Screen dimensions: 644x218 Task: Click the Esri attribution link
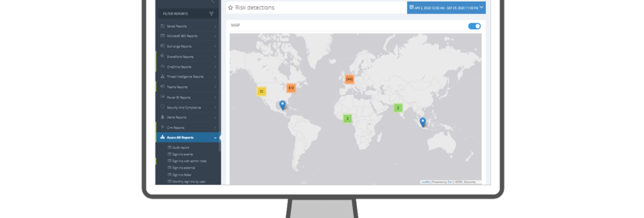tap(451, 181)
